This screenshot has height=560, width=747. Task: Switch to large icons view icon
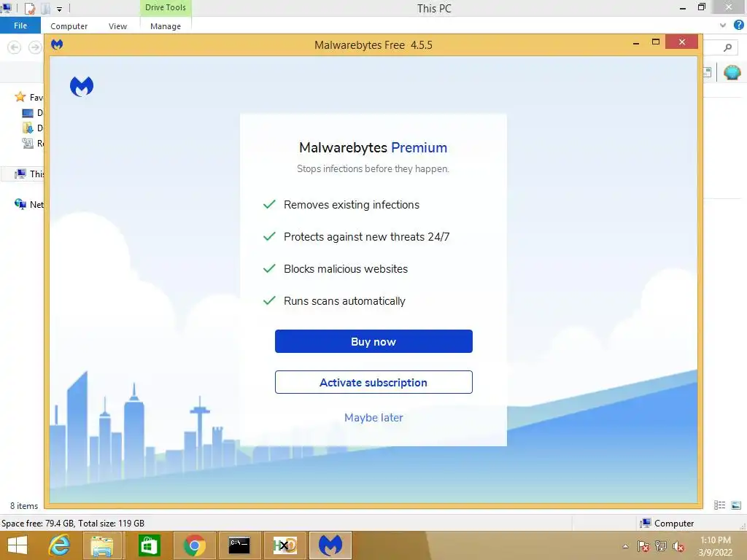pyautogui.click(x=736, y=505)
